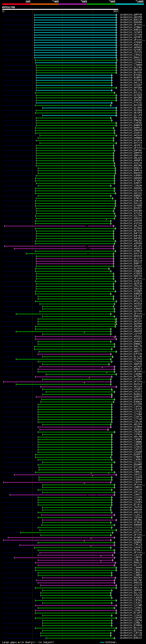Select hit UniRef100_A6C9N2
Image resolution: width=146 pixels, height=644 pixels.
131,520
